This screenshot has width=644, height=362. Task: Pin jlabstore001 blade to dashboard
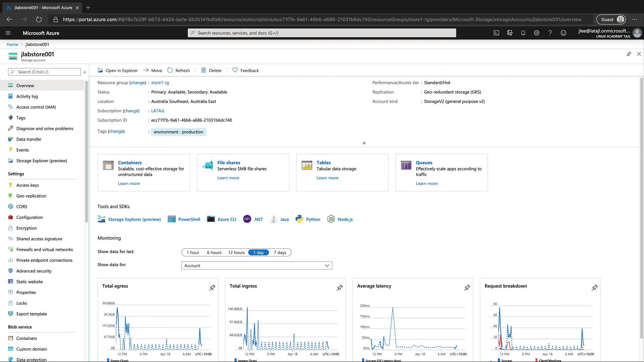(x=629, y=54)
